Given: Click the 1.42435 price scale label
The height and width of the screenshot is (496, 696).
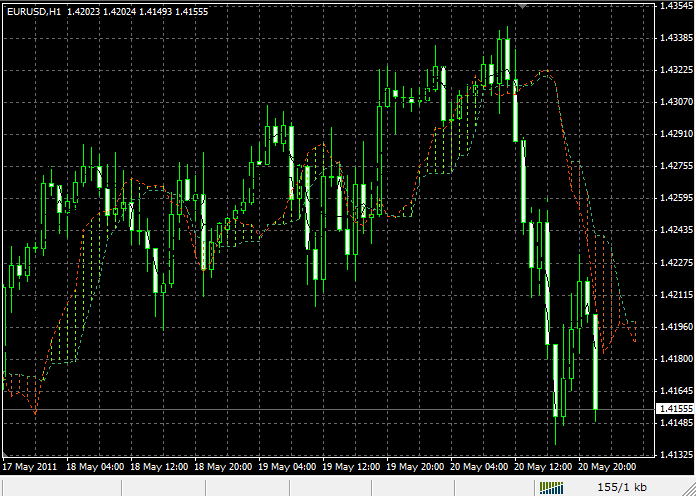Looking at the screenshot, I should click(x=676, y=230).
